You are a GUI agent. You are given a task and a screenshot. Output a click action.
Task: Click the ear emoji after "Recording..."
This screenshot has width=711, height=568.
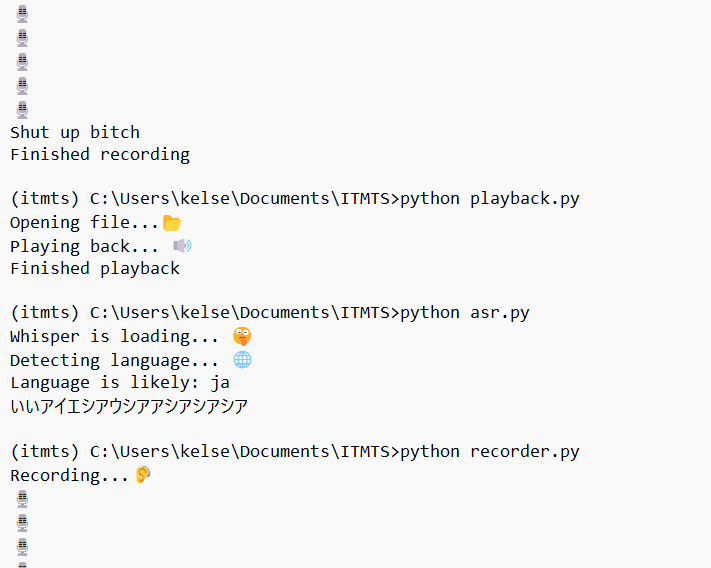tap(143, 475)
